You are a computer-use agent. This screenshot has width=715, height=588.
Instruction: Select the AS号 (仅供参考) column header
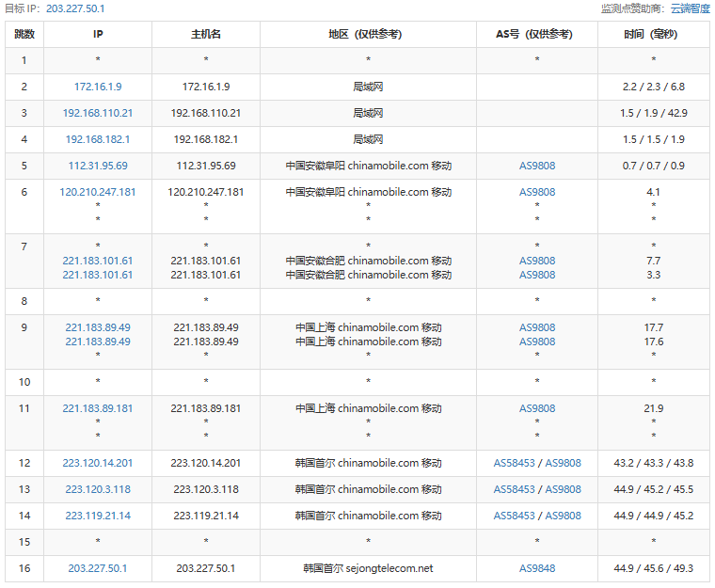tap(537, 34)
